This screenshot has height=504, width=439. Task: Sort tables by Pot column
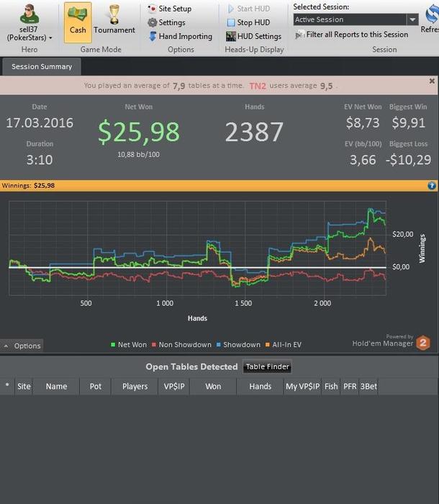point(96,387)
